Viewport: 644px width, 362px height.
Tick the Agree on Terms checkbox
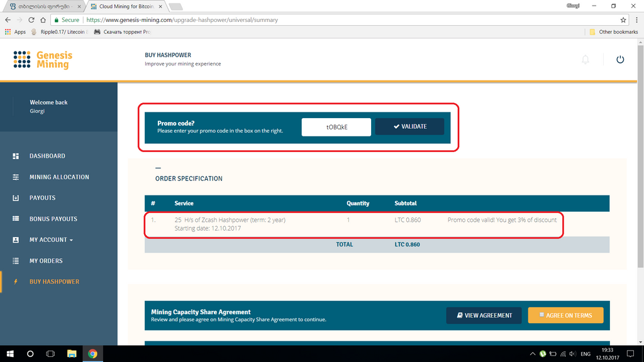pos(541,315)
